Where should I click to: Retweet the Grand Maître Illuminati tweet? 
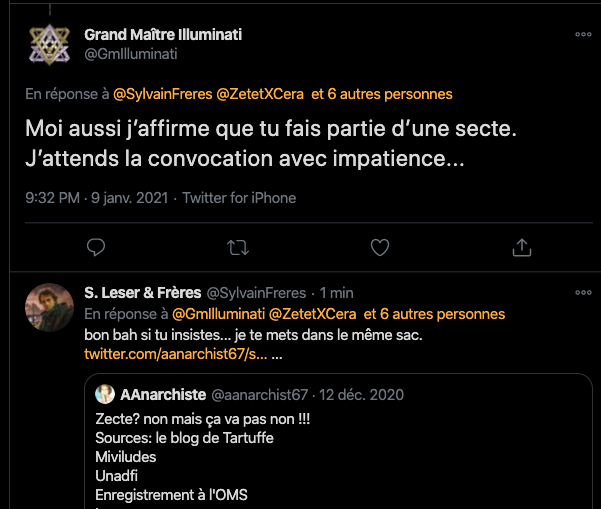point(238,246)
